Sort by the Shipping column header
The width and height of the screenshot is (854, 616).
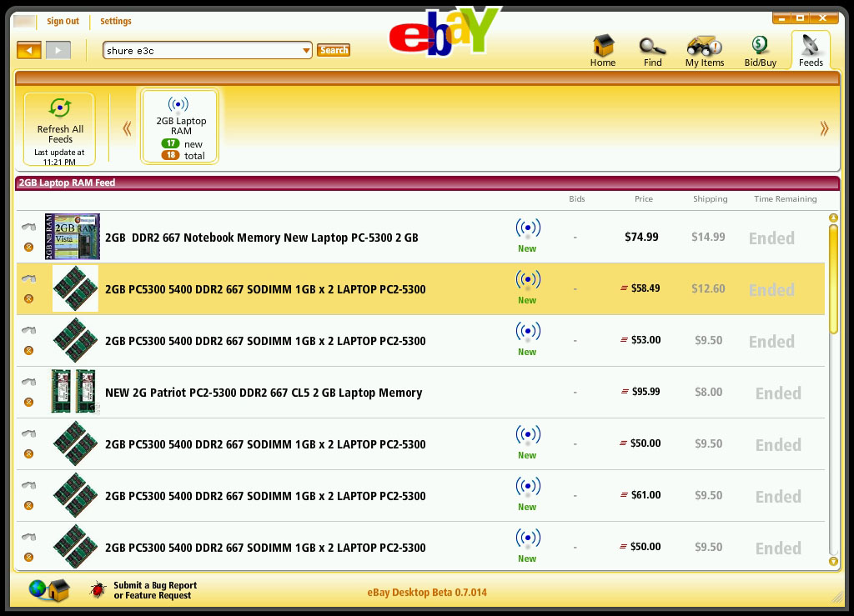tap(711, 199)
